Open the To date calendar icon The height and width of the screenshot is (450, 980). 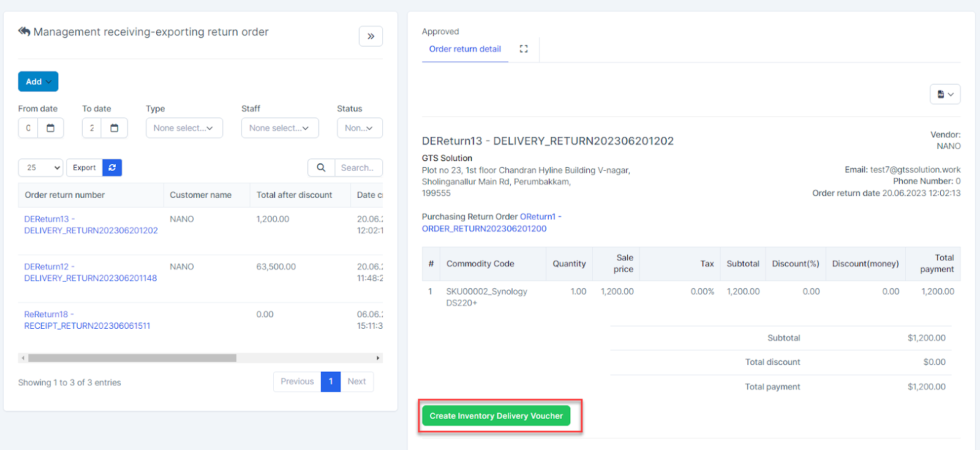(115, 128)
